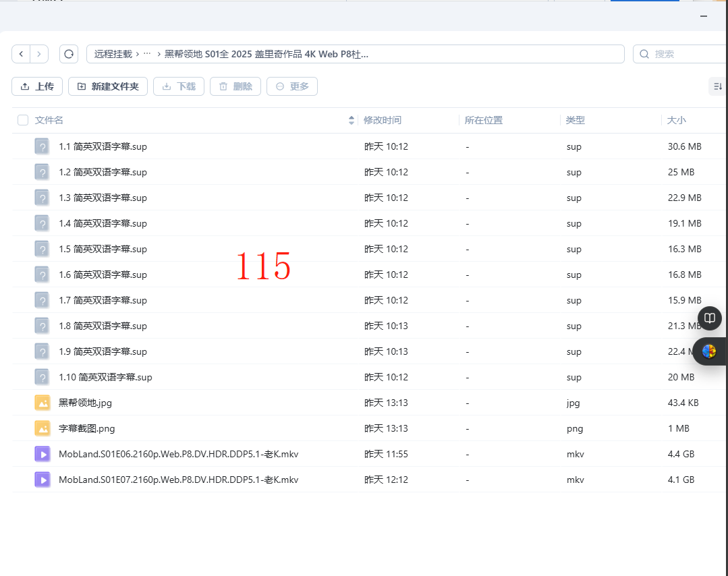
Task: Click the 下载 download button
Action: pyautogui.click(x=179, y=86)
